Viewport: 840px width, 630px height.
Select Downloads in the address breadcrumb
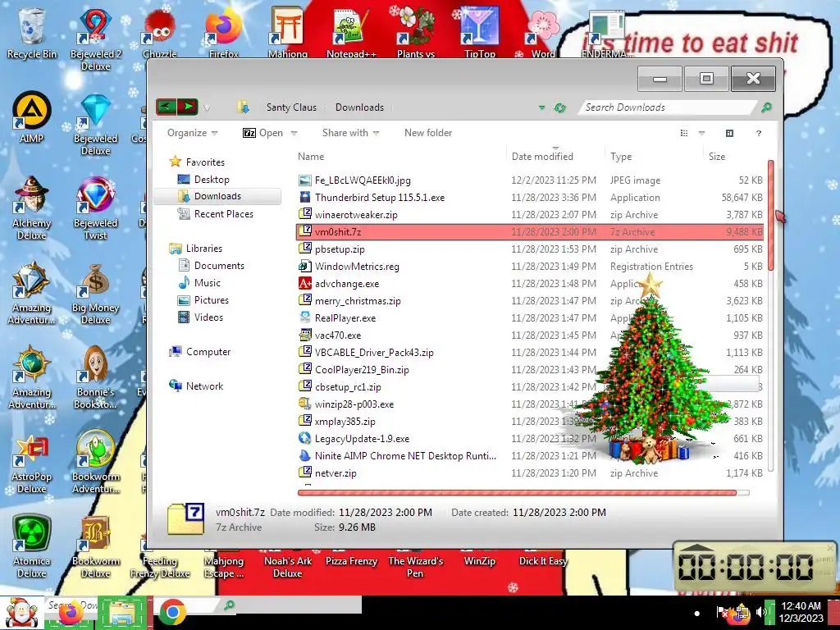(359, 107)
